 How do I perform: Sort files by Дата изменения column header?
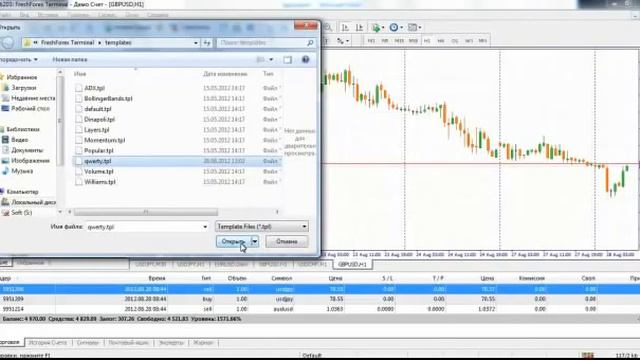225,74
